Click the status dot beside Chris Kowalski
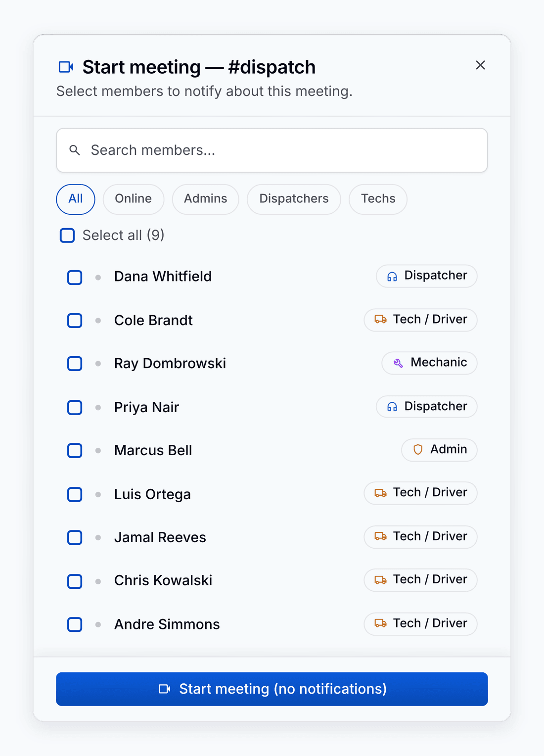The image size is (544, 756). pos(98,581)
